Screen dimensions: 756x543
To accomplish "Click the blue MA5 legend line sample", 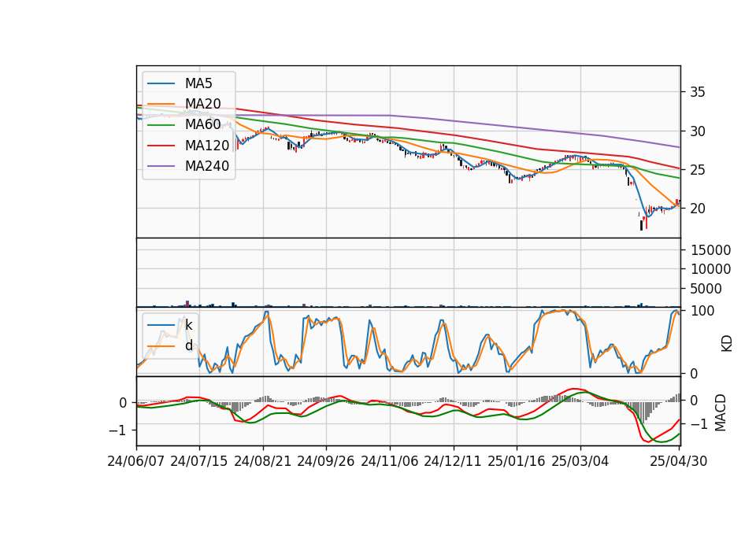I will tap(161, 84).
